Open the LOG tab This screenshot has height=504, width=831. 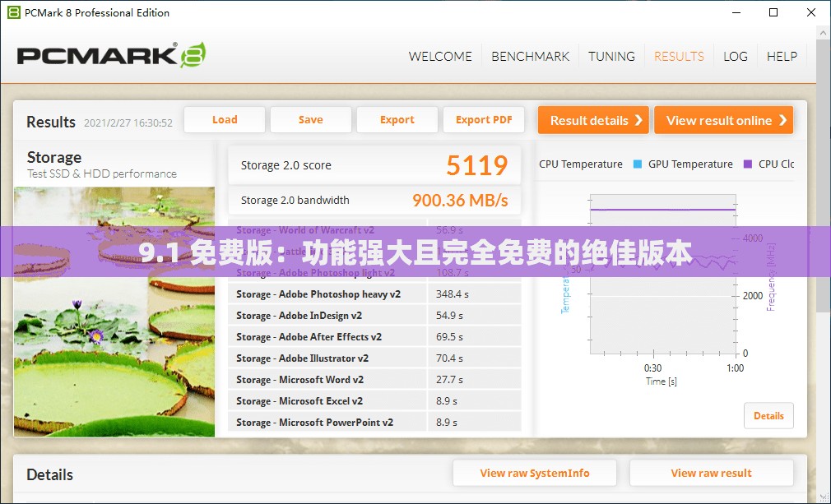click(x=736, y=57)
